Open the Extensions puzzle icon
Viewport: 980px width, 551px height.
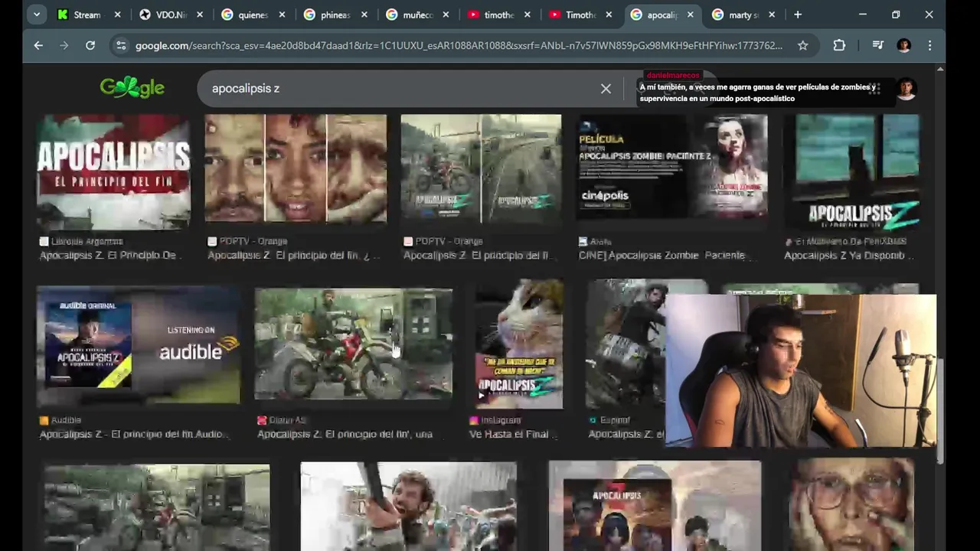pyautogui.click(x=839, y=45)
